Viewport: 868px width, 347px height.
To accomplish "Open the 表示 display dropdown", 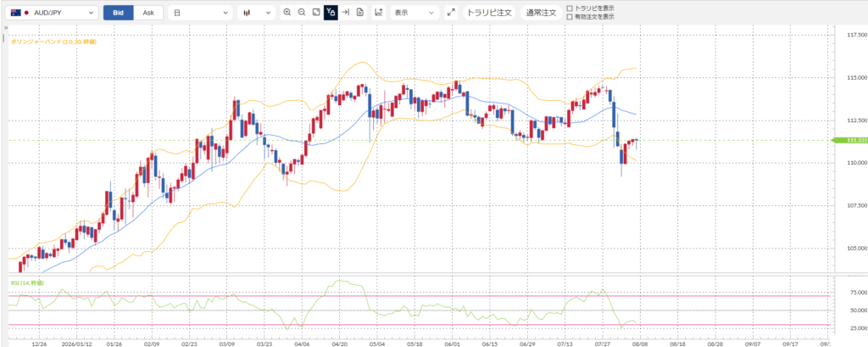I will pos(415,13).
